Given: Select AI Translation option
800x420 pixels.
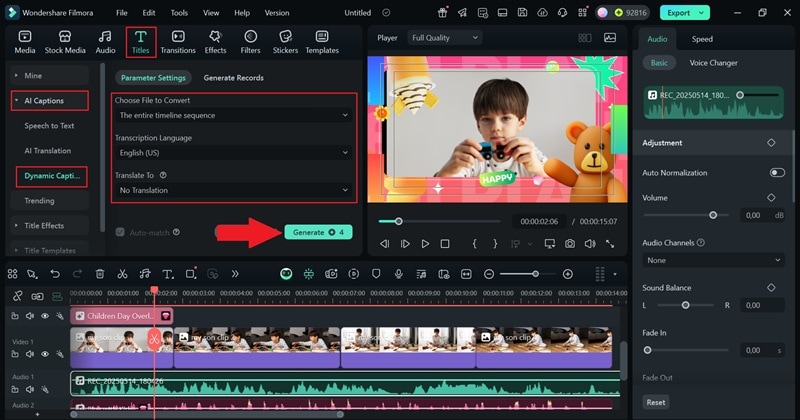Looking at the screenshot, I should [47, 151].
